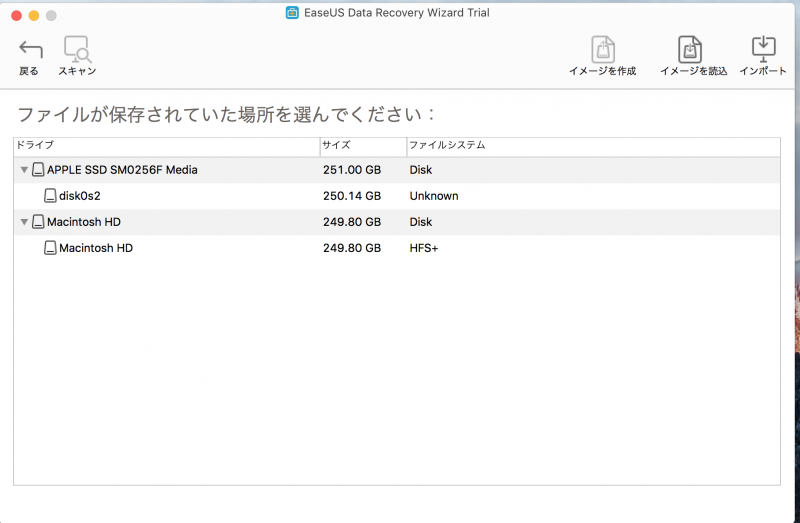This screenshot has height=523, width=800.
Task: Collapse the Macintosh HD disk tree
Action: [24, 222]
